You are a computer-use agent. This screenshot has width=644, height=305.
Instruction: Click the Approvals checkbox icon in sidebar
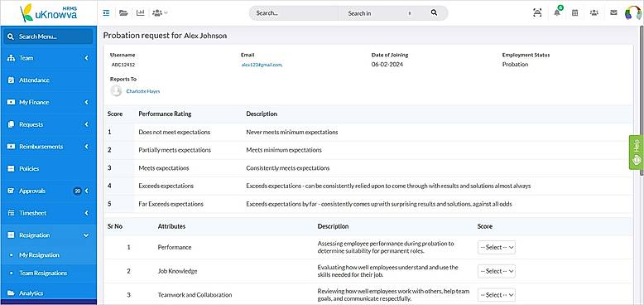click(11, 191)
